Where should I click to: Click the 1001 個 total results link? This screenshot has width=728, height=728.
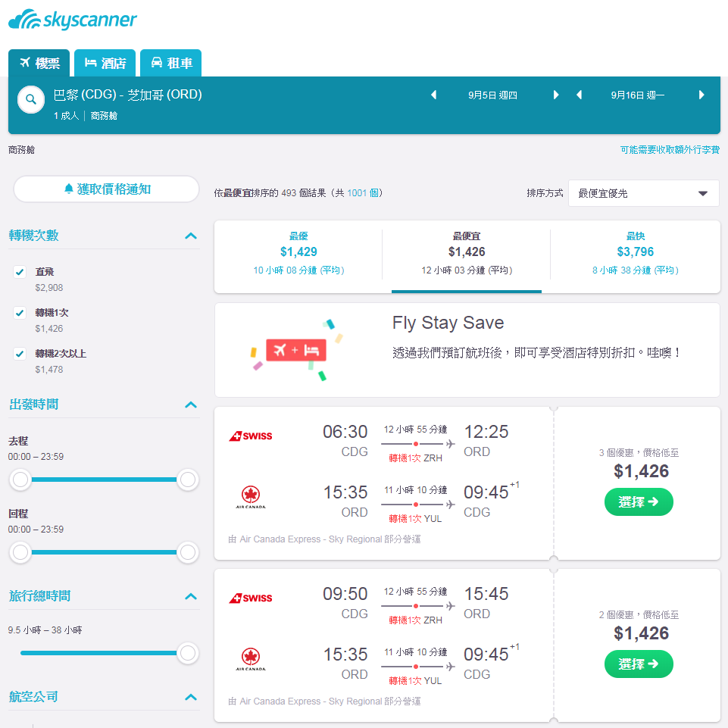tap(363, 192)
